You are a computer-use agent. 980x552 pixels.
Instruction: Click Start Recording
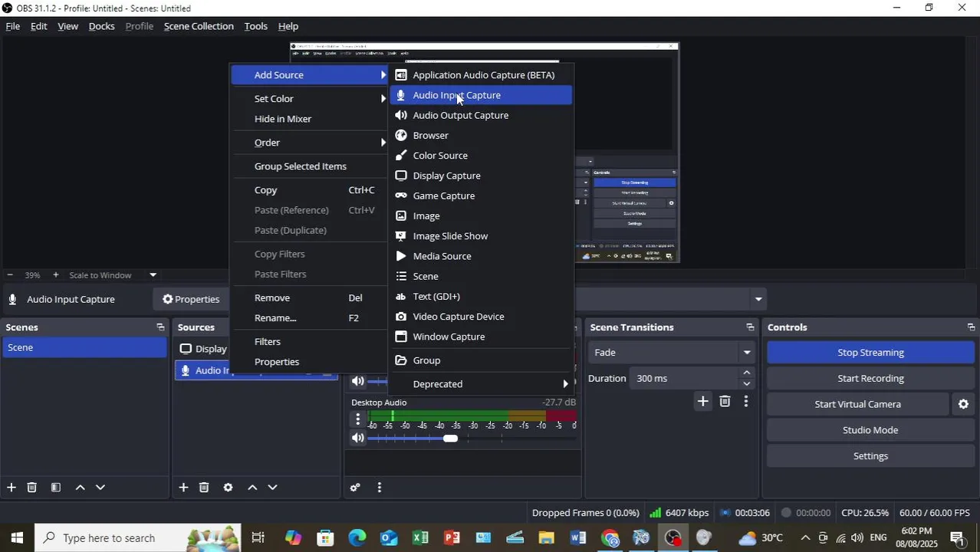pos(870,378)
